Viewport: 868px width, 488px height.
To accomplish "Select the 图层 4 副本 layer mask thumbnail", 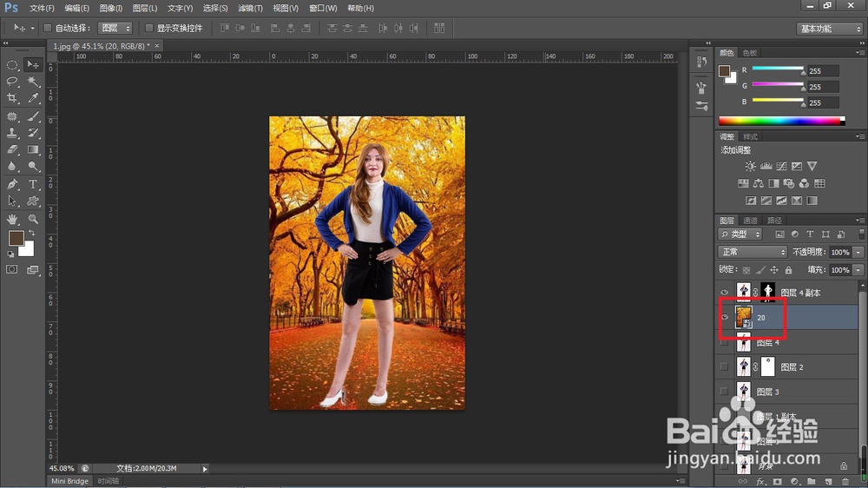I will point(768,293).
